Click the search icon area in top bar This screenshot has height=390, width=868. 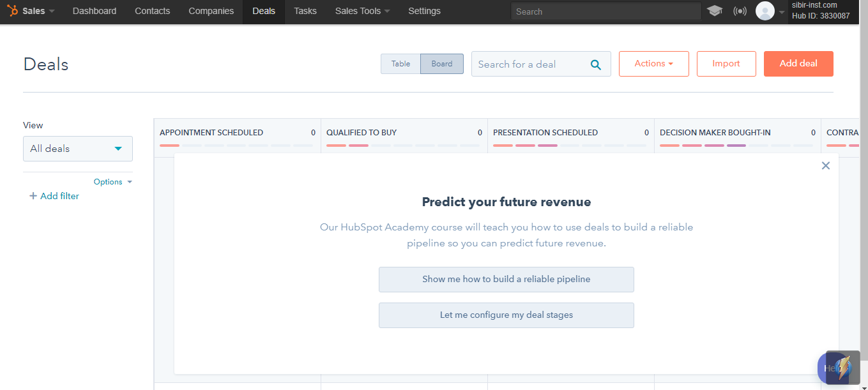(x=605, y=11)
